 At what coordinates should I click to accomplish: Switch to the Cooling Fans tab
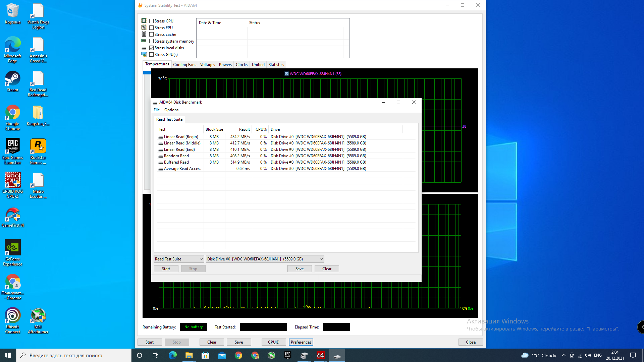pos(184,65)
